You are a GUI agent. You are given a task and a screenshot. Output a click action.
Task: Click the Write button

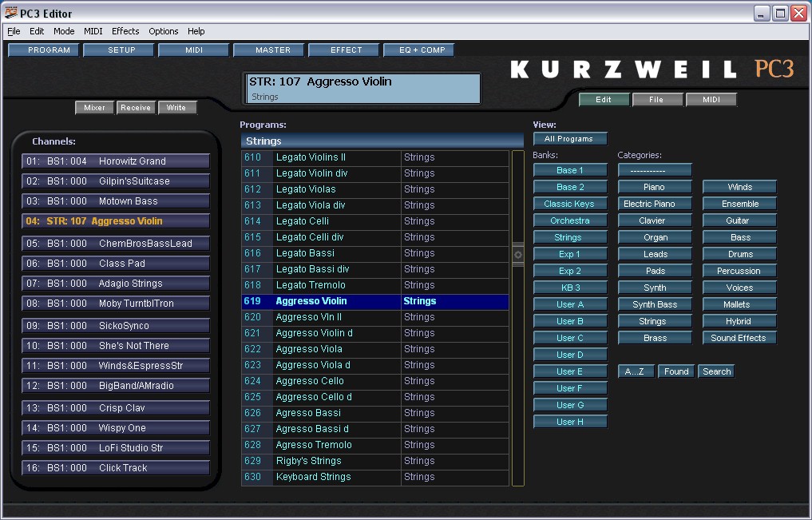(177, 108)
